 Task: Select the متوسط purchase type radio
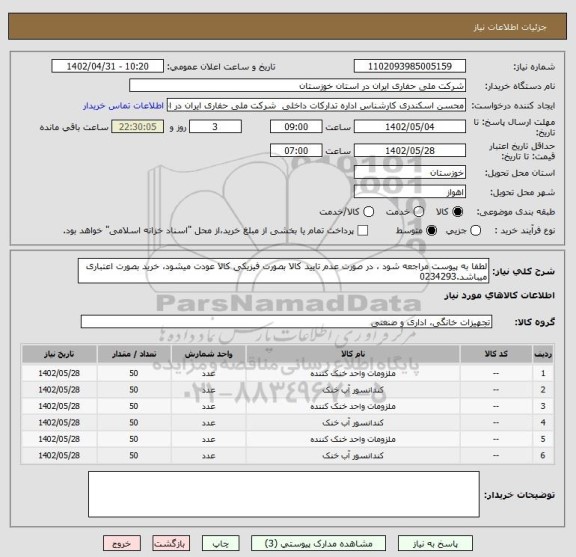(431, 231)
